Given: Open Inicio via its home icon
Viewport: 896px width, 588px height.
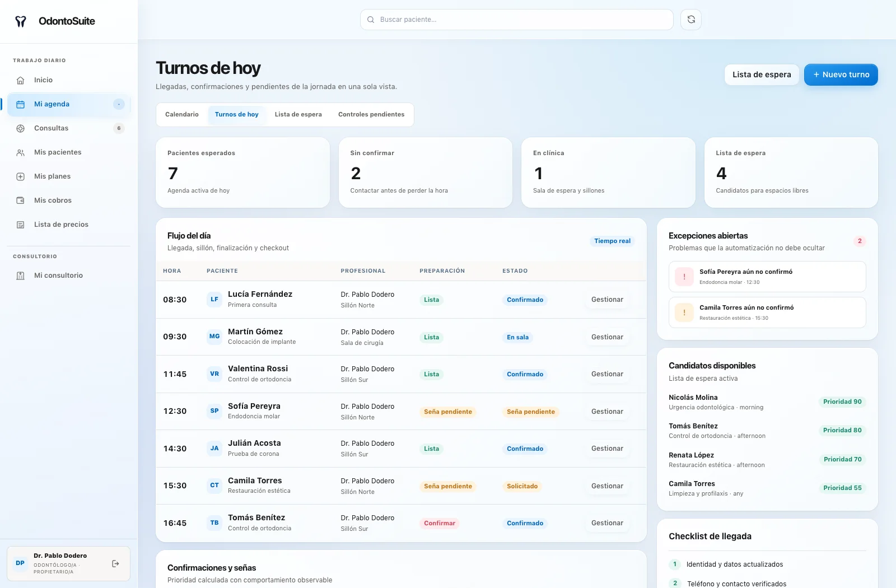Looking at the screenshot, I should click(21, 80).
